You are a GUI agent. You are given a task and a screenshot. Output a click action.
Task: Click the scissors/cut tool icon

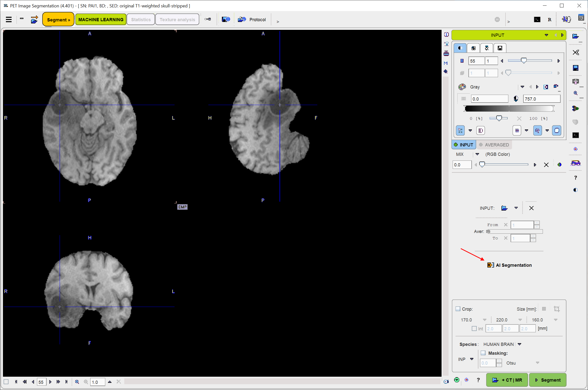[x=576, y=52]
